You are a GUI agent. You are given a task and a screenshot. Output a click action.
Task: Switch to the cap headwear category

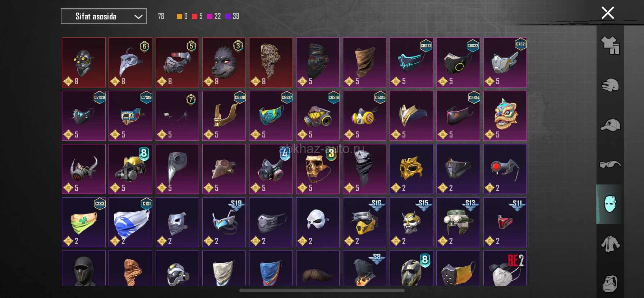(x=610, y=125)
